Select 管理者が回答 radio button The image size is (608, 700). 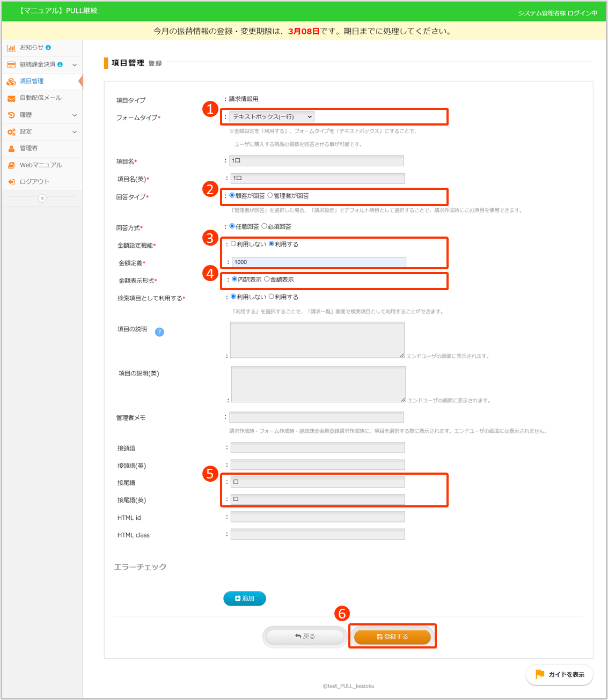pyautogui.click(x=270, y=196)
